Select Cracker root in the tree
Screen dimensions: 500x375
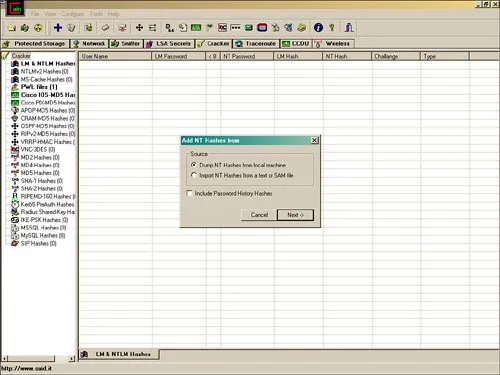click(x=21, y=56)
